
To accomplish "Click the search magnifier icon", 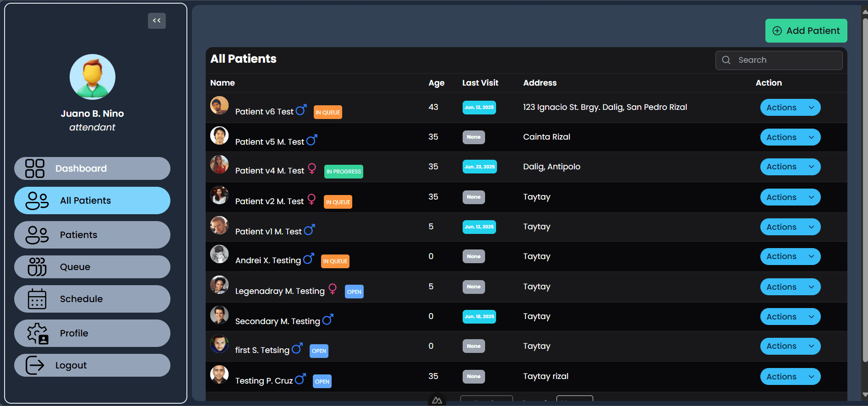I will [726, 60].
